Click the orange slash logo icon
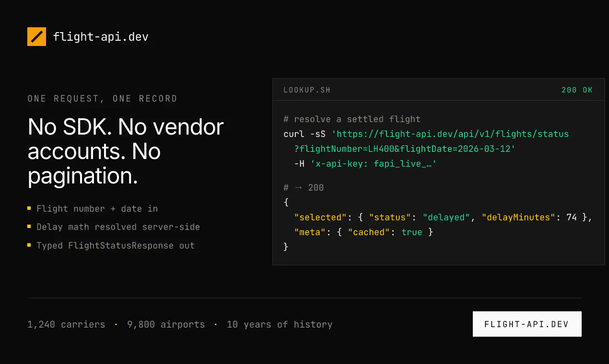 click(x=36, y=36)
